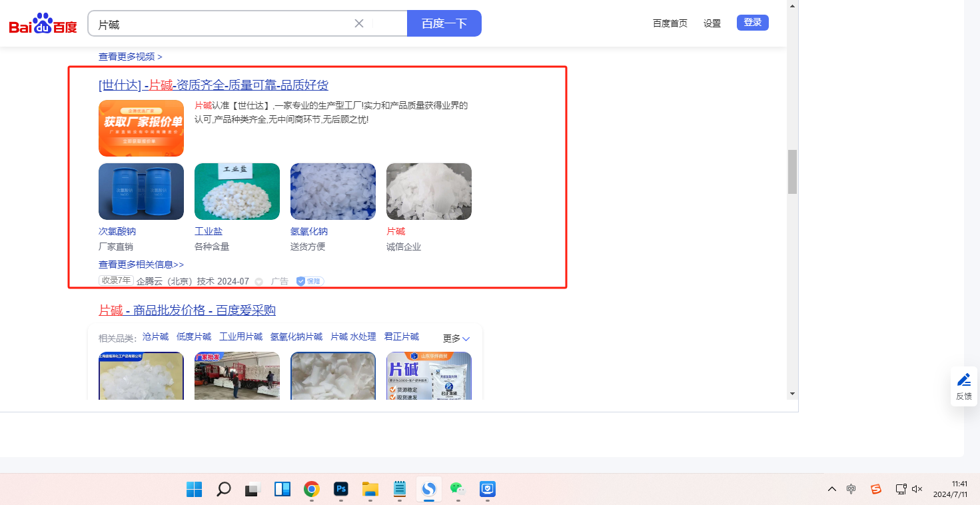The height and width of the screenshot is (505, 980).
Task: Open Windows taskbar search
Action: click(x=224, y=489)
